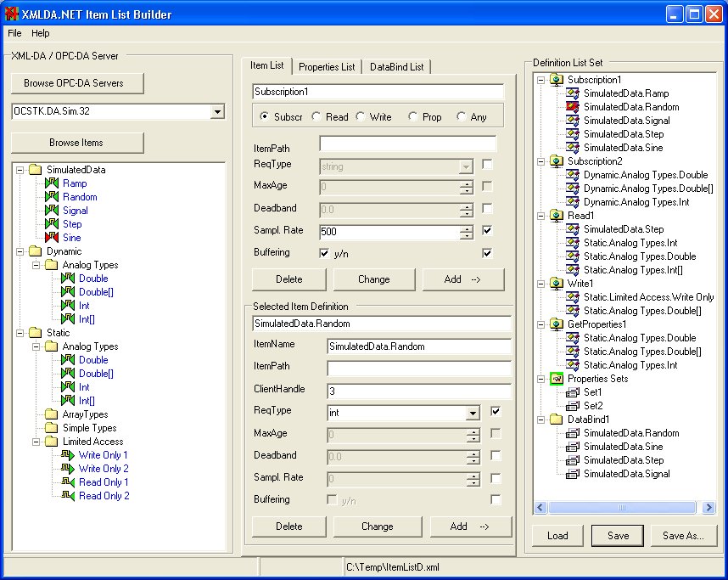
Task: Click the Signal item icon in server tree
Action: 52,211
